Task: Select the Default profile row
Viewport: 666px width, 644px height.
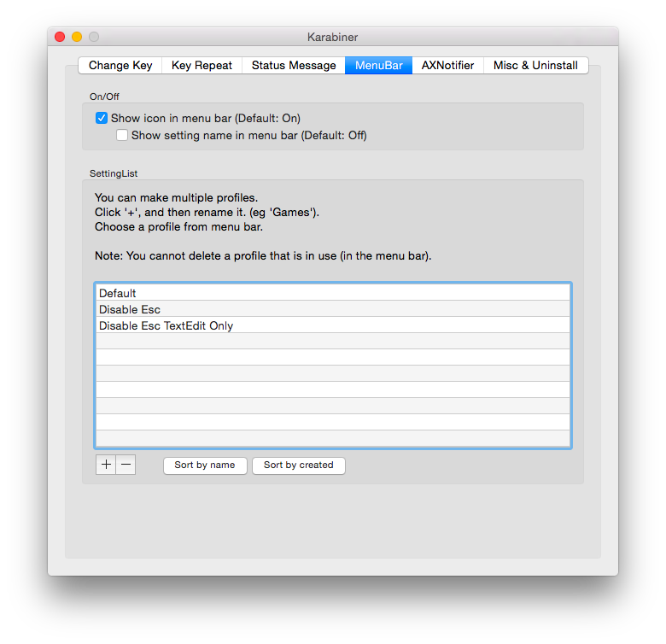Action: (333, 293)
